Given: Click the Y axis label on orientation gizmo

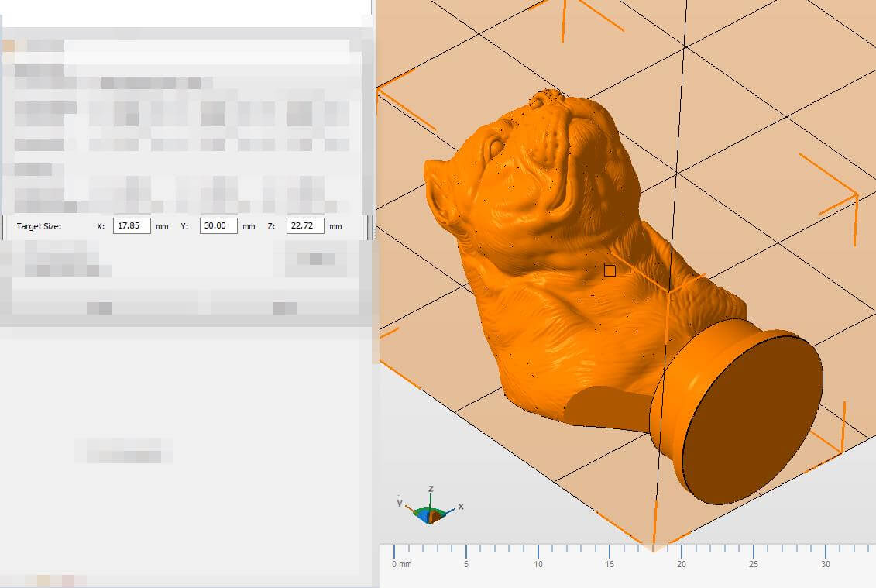Looking at the screenshot, I should pyautogui.click(x=400, y=502).
